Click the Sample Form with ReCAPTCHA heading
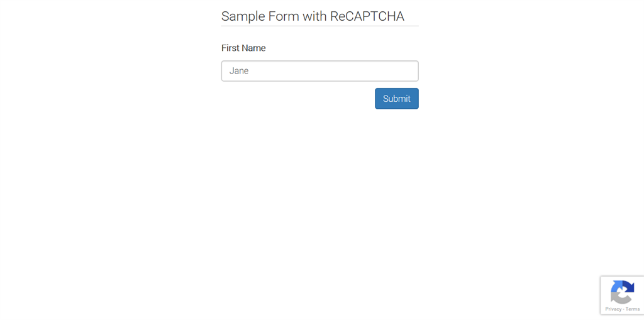The height and width of the screenshot is (320, 644). (x=313, y=16)
